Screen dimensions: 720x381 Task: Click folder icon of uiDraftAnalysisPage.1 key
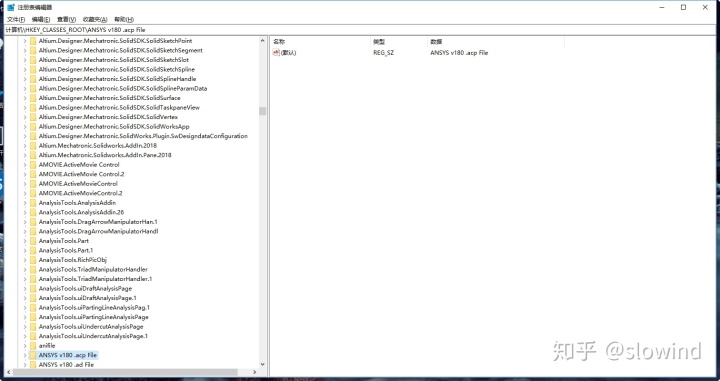(x=33, y=298)
